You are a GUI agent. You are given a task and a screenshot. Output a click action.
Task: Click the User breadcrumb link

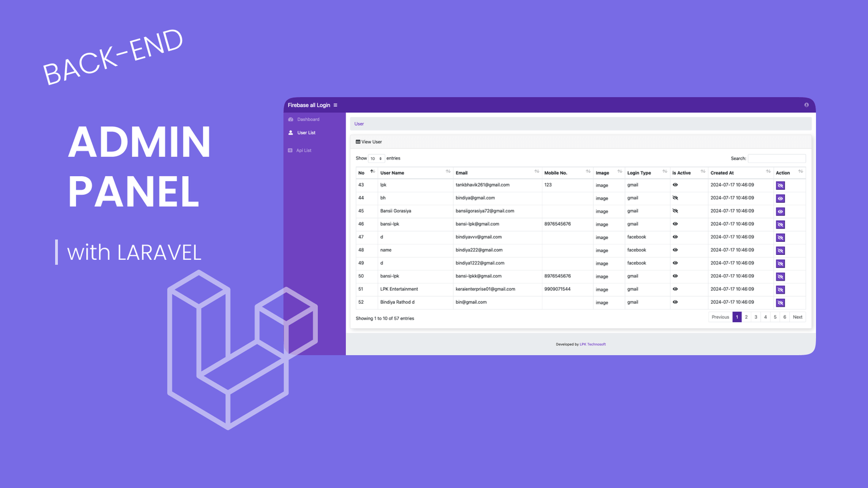coord(359,124)
